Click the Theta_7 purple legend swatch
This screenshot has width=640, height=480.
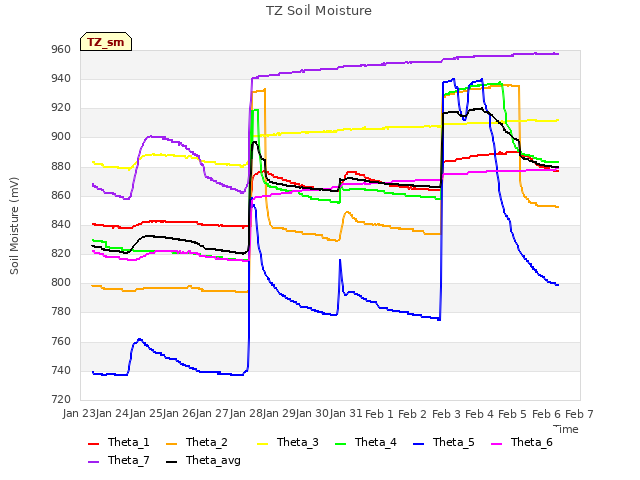[93, 461]
